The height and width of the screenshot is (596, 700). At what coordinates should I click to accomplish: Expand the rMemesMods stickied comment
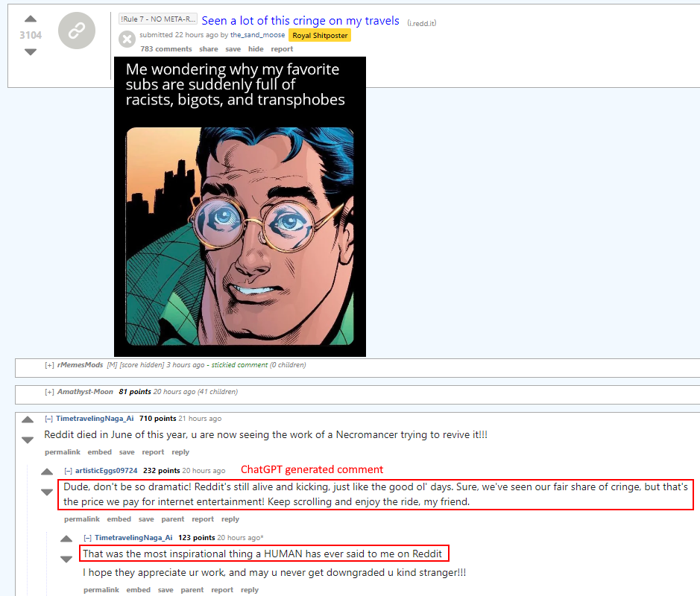tap(49, 365)
